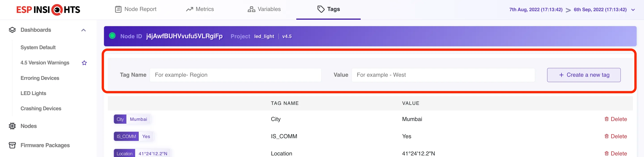Click the Node Report calendar icon
The width and height of the screenshot is (644, 157).
point(118,9)
